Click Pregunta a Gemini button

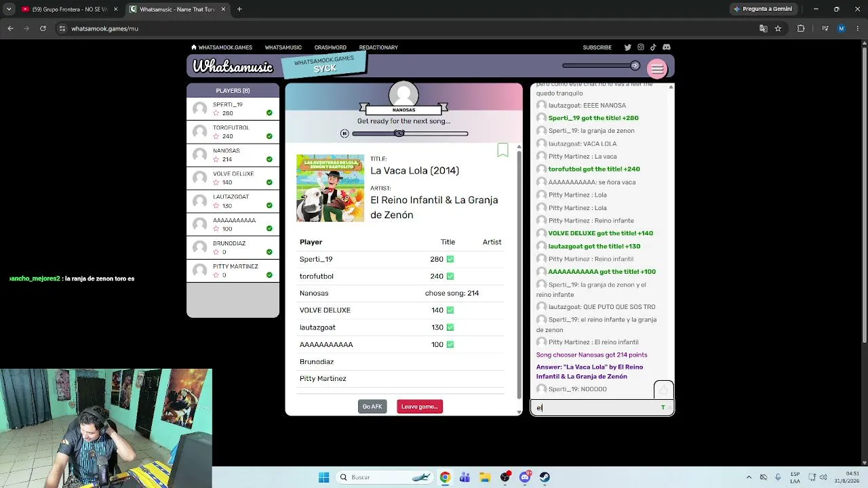[763, 9]
